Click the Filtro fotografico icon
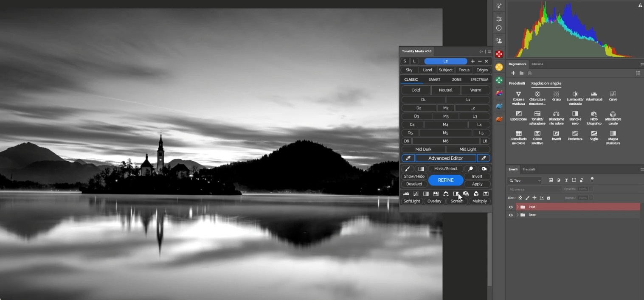 (x=594, y=114)
